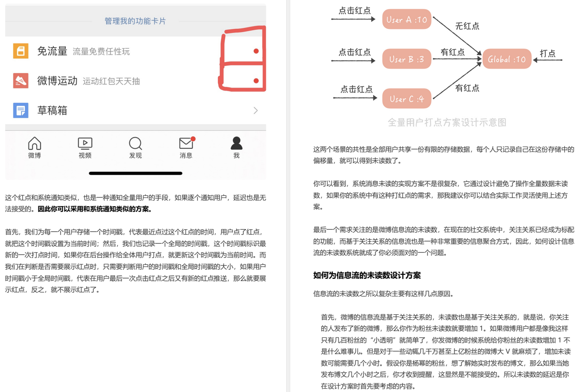This screenshot has height=392, width=575.
Task: Click the paragraph starting 这两个场景的共性
Action: click(444, 155)
